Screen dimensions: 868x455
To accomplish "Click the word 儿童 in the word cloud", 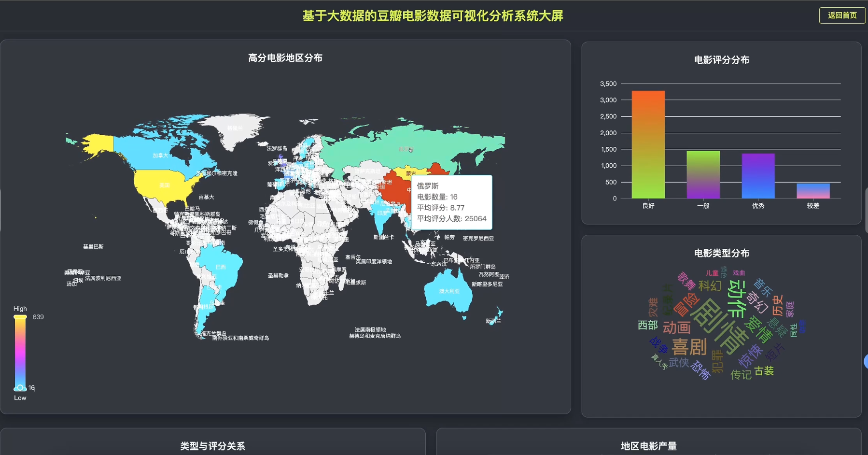I will point(712,273).
